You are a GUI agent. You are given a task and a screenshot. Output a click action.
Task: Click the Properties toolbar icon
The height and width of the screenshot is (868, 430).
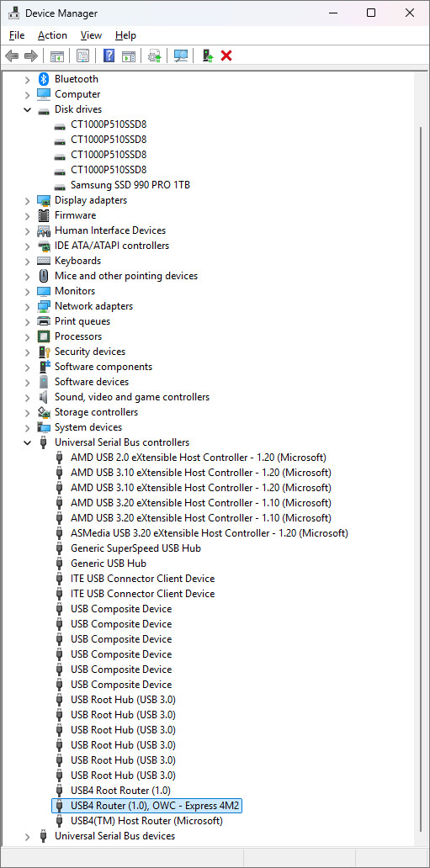83,56
